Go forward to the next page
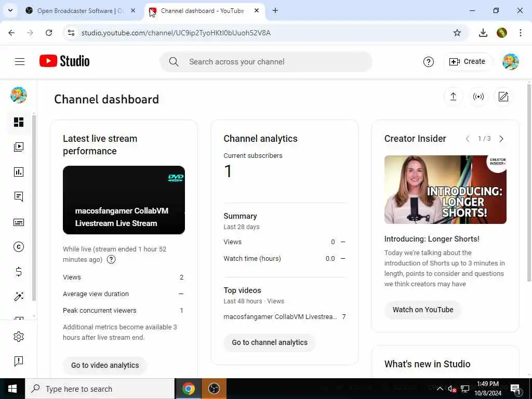 30,33
